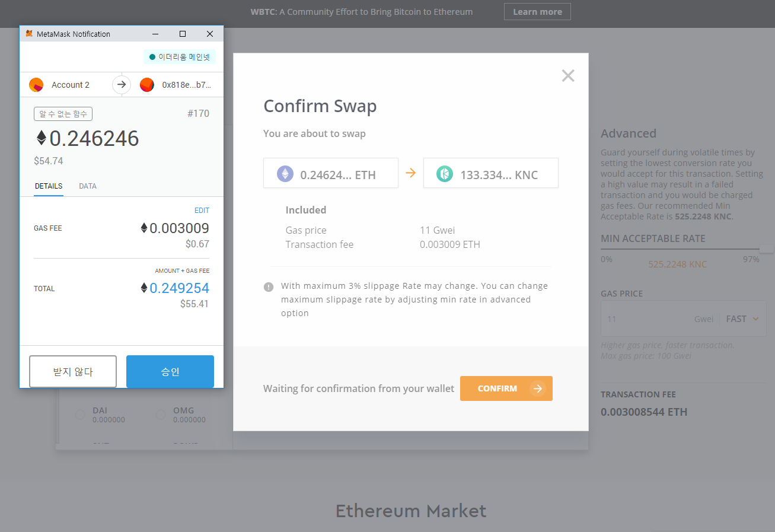Click the gas price input showing 11
The height and width of the screenshot is (532, 775).
point(646,319)
